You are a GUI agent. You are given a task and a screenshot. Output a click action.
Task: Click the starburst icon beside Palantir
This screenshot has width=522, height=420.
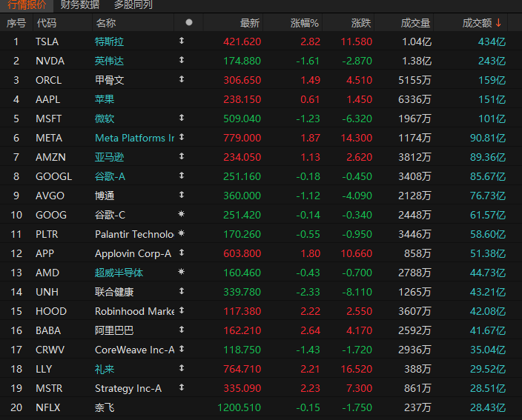(x=182, y=233)
